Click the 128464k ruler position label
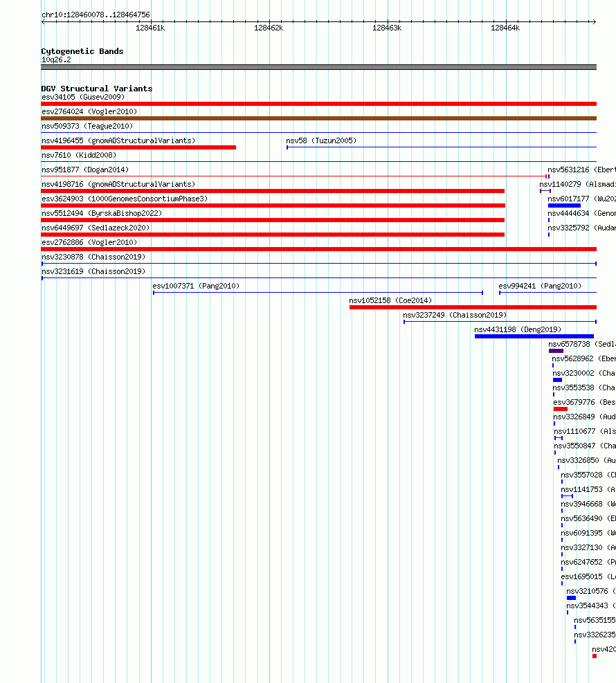Screen dimensions: 616x683 [505, 28]
